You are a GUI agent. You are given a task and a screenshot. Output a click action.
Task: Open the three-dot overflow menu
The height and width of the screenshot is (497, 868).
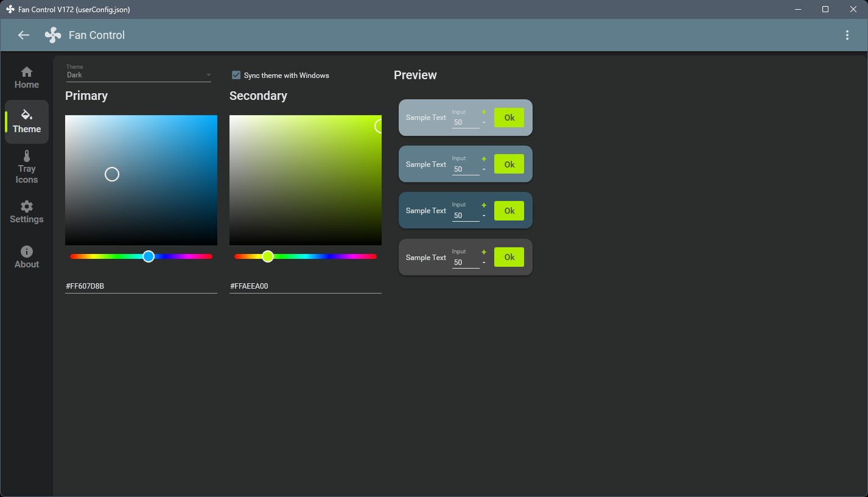847,35
